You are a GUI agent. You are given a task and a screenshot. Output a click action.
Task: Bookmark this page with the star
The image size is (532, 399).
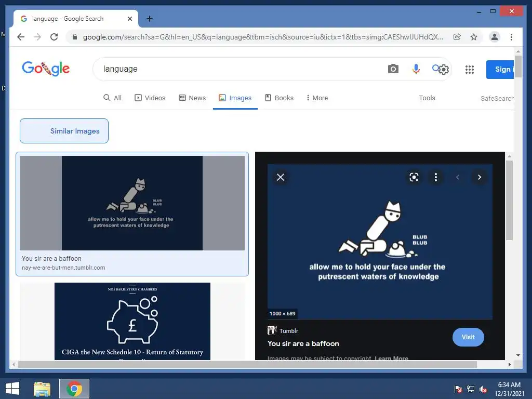point(474,37)
